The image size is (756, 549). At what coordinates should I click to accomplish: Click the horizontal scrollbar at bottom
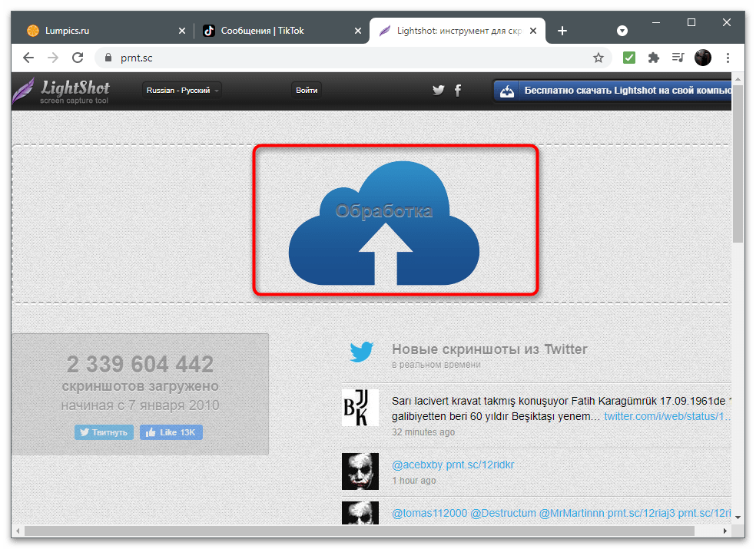tap(360, 531)
